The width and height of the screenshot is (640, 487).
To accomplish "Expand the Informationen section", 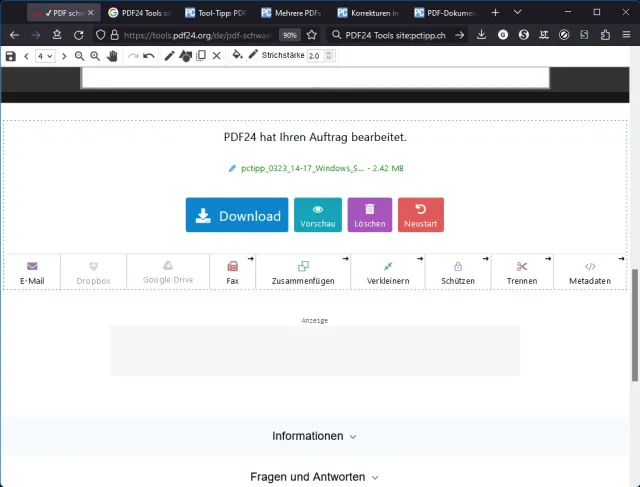I will 314,436.
